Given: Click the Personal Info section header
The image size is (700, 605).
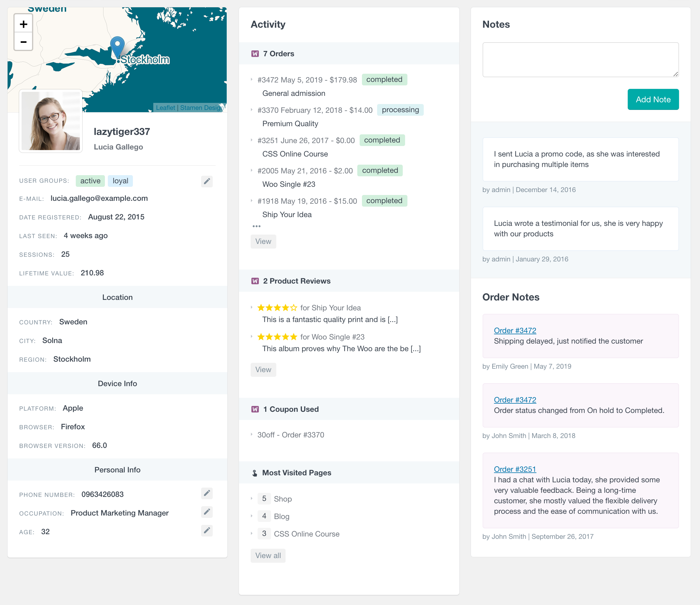Looking at the screenshot, I should [117, 469].
